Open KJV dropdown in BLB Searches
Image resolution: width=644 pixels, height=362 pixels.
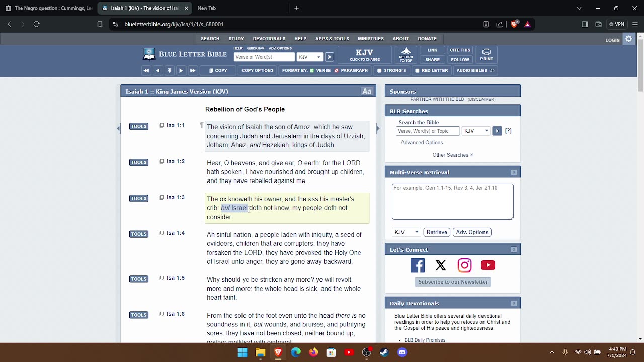(x=476, y=131)
